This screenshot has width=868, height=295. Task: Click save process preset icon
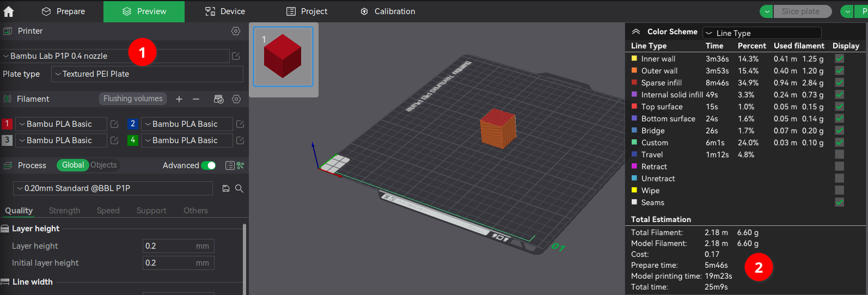pos(226,188)
